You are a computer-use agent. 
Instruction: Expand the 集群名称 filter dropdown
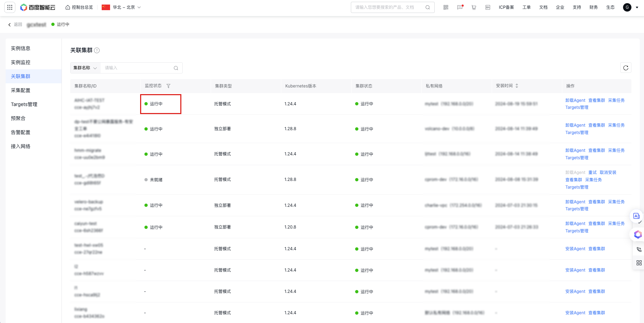pos(85,68)
